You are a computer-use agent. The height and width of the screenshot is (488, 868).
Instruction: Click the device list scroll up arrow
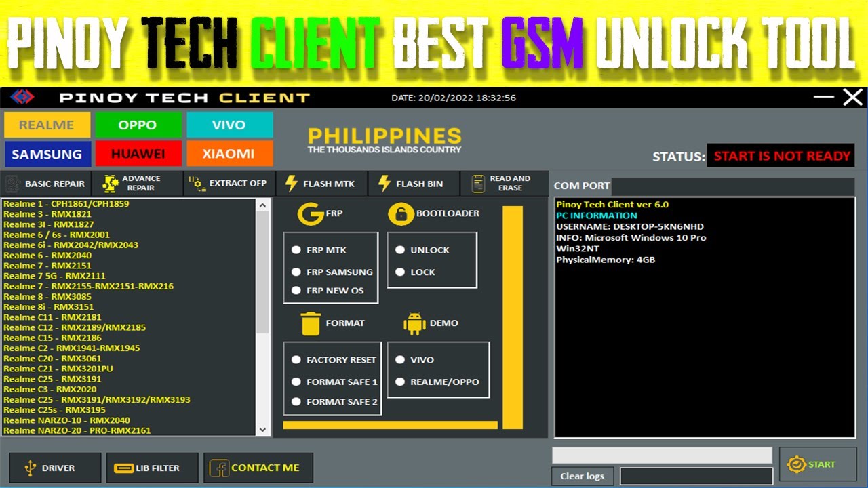(263, 205)
